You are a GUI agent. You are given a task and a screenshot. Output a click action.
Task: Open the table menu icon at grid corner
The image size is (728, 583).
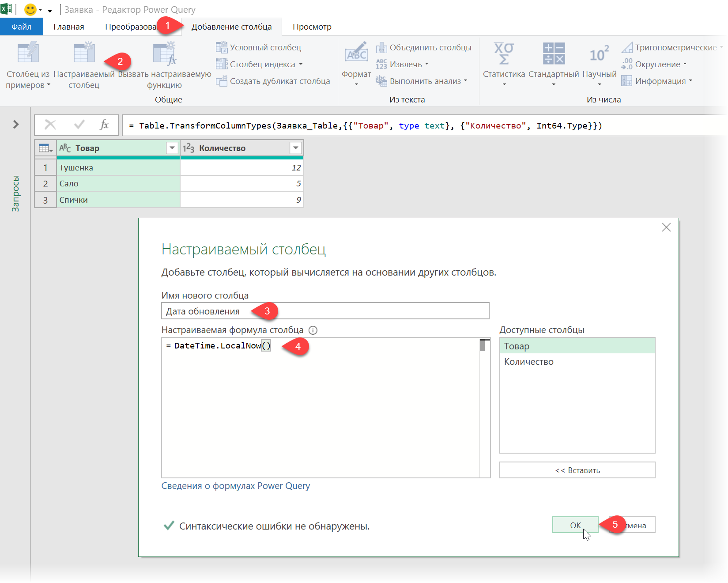point(45,148)
